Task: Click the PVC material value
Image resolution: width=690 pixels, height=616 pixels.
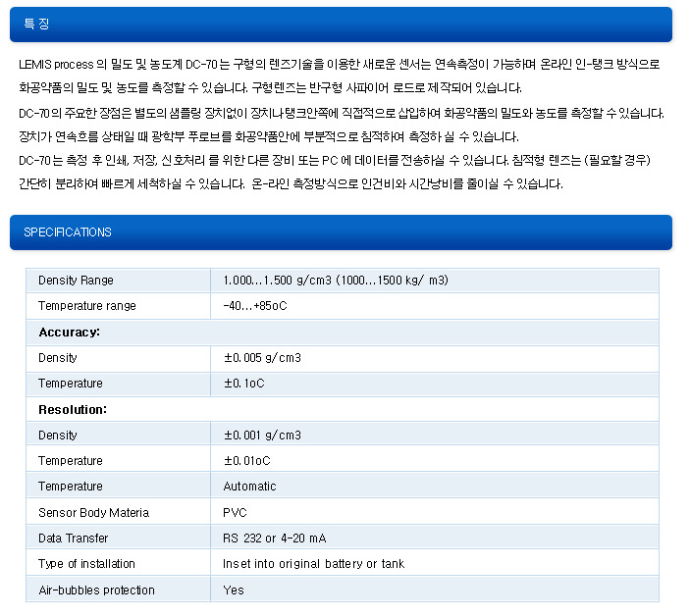Action: 234,512
